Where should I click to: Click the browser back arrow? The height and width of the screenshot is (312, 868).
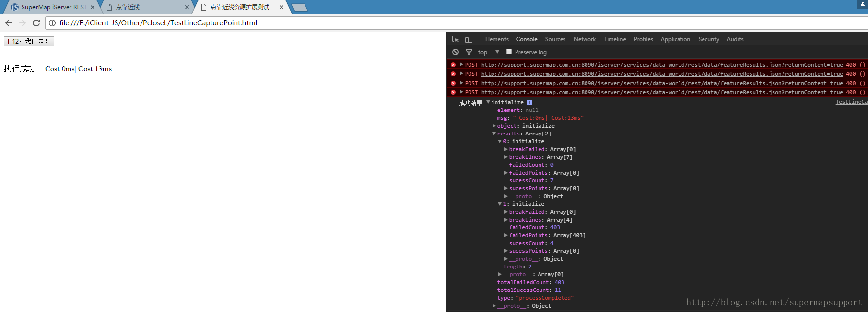[x=9, y=23]
